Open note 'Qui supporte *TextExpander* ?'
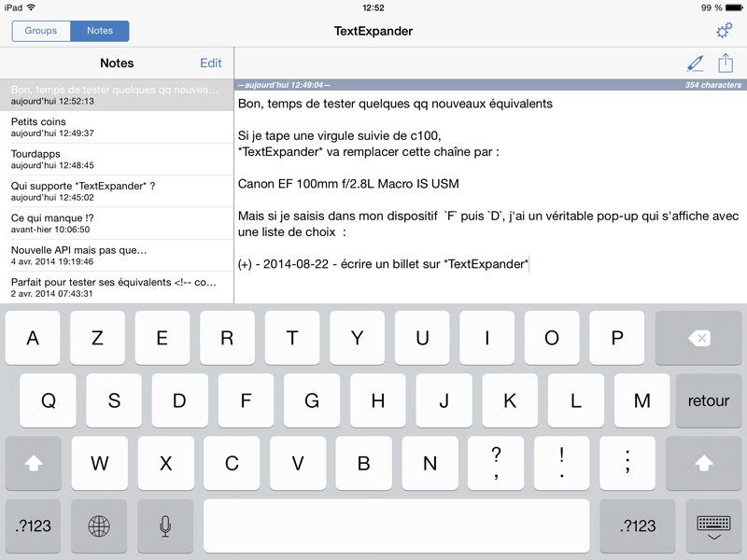 [x=117, y=191]
